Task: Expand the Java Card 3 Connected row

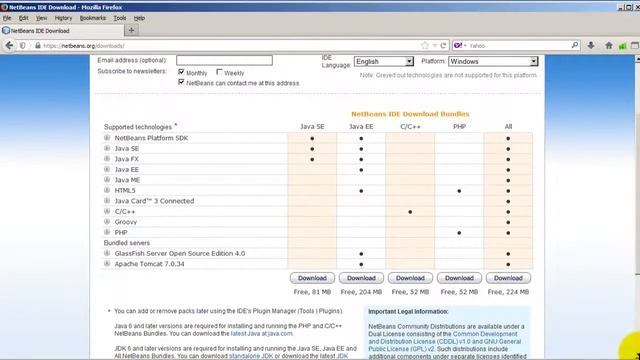Action: click(107, 201)
